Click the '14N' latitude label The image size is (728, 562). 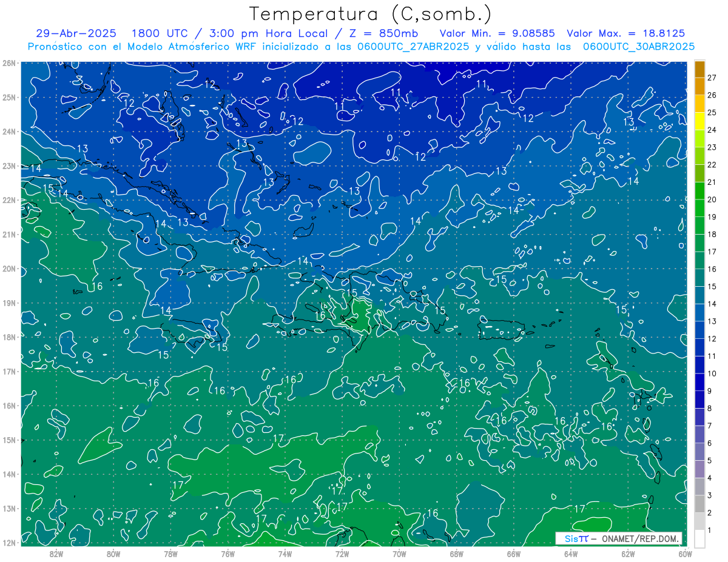8,474
